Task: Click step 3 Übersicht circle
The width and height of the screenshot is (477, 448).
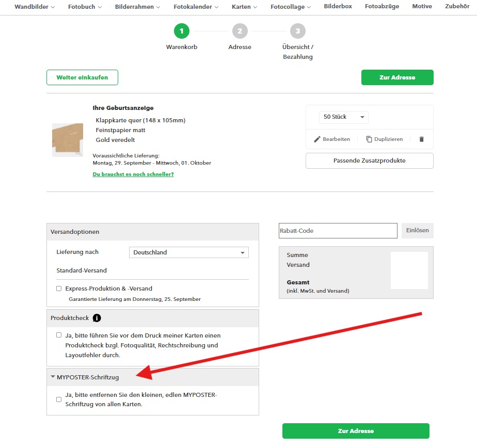Action: pyautogui.click(x=297, y=31)
